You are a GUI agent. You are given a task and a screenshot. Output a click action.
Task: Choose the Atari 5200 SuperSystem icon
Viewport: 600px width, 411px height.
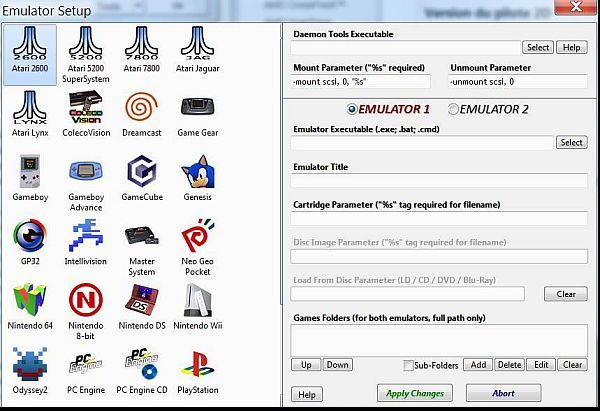coord(86,42)
